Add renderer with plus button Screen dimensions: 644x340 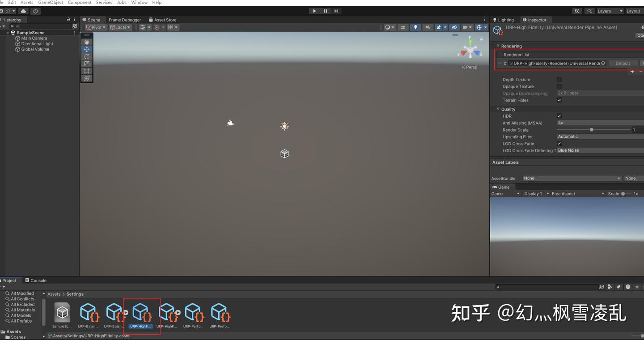632,72
